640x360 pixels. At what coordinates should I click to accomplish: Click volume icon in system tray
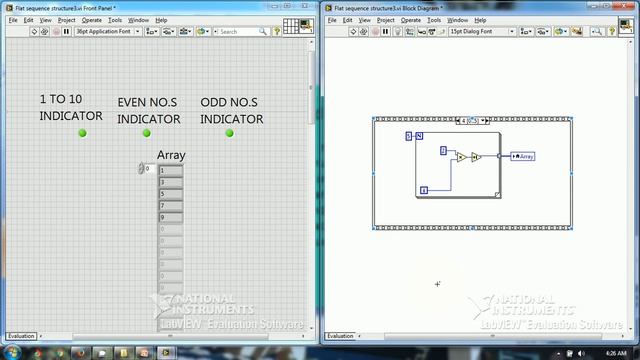pos(581,353)
